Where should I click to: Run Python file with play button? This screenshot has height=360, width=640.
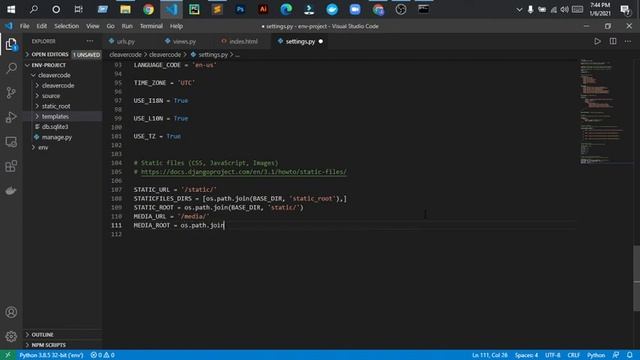[597, 41]
